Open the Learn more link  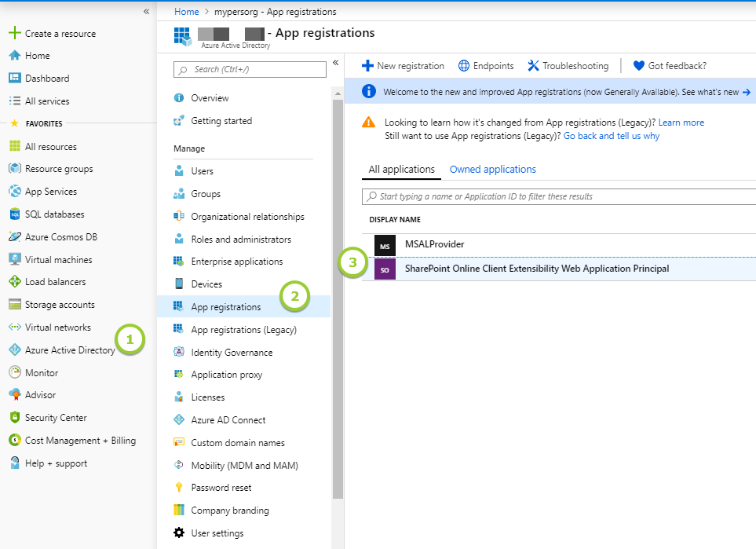pyautogui.click(x=681, y=123)
